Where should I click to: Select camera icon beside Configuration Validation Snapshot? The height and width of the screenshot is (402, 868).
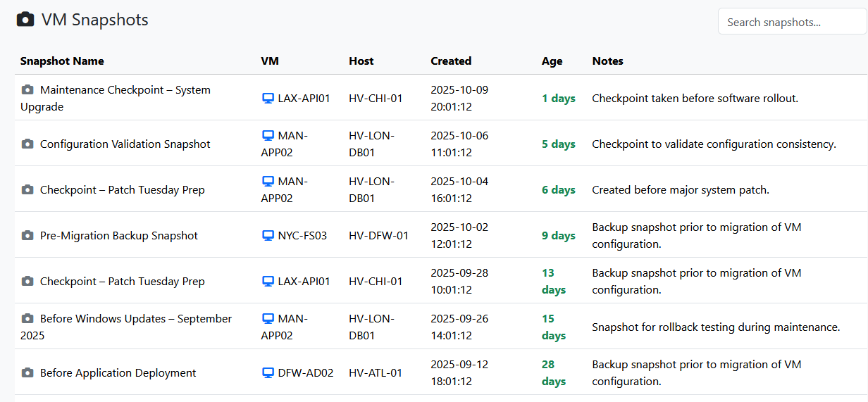[27, 144]
